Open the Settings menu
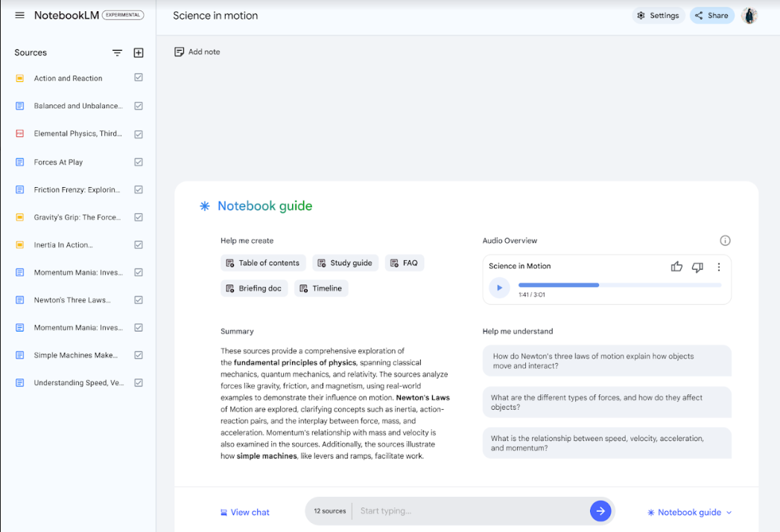This screenshot has height=532, width=780. click(x=658, y=15)
